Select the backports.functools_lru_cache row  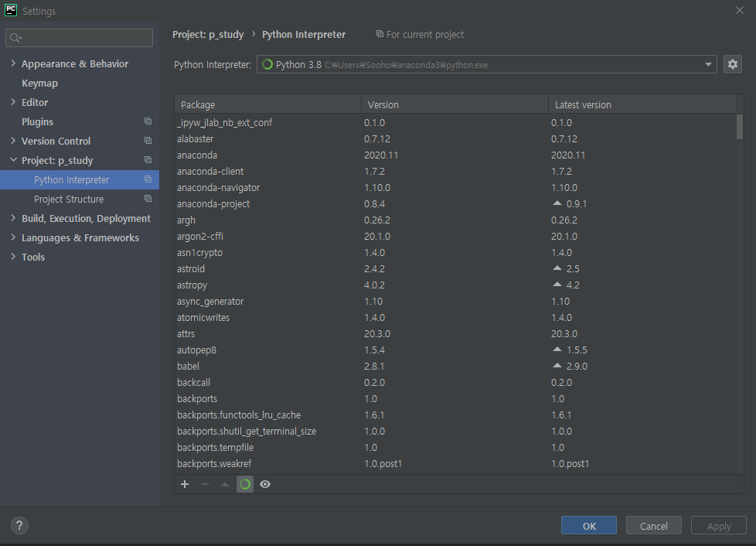point(455,415)
